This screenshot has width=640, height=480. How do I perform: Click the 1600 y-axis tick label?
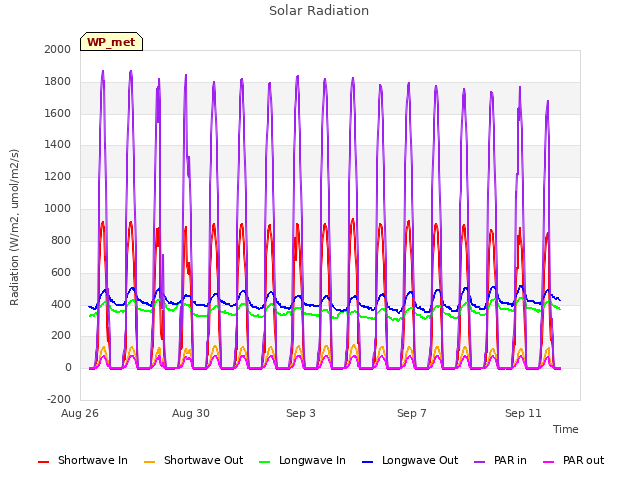point(58,113)
